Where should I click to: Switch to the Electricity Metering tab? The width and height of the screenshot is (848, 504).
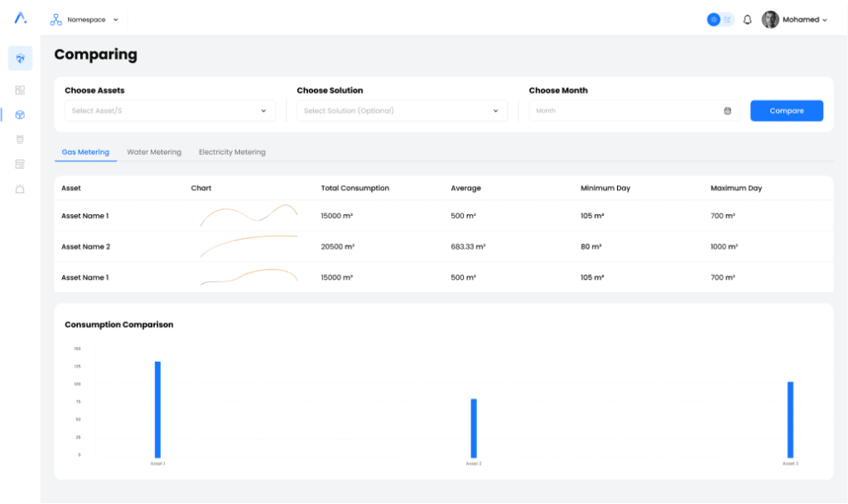232,152
